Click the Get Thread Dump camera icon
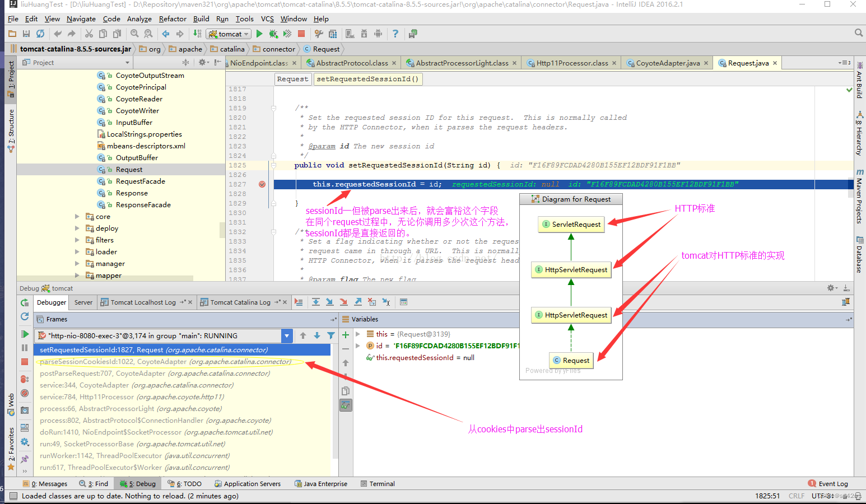 click(x=25, y=410)
